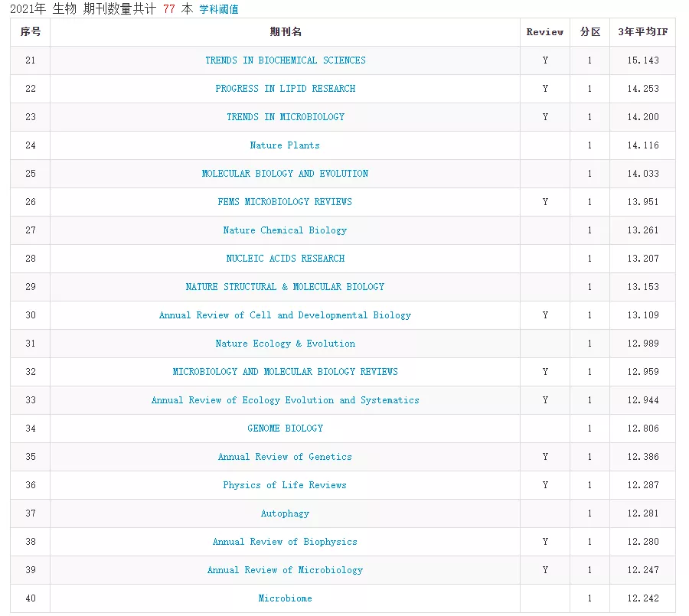
Task: Click NATURE STRUCTURAL & MOLECULAR BIOLOGY
Action: pos(285,287)
